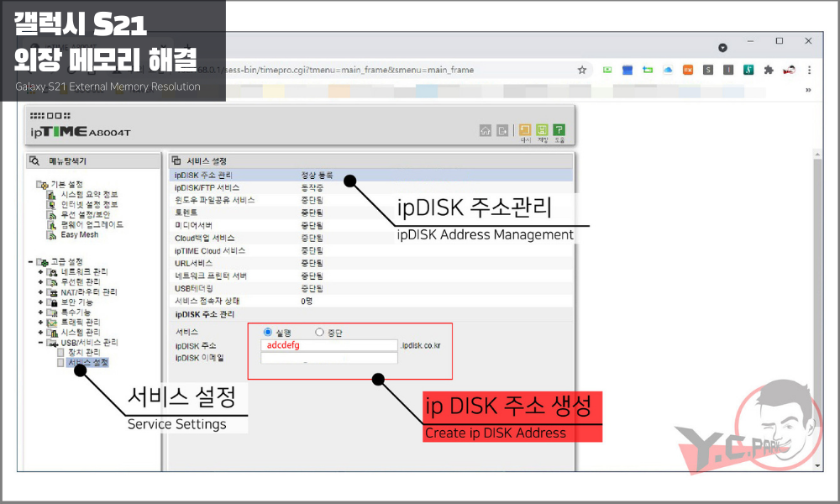
Task: Expand the 네트워크 관리 node
Action: coord(40,272)
